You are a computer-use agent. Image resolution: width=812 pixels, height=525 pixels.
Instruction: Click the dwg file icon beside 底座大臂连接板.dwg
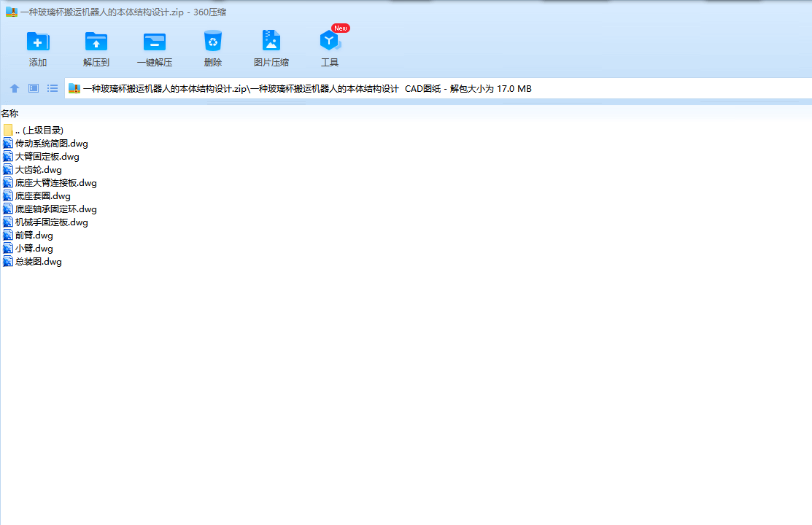point(8,182)
